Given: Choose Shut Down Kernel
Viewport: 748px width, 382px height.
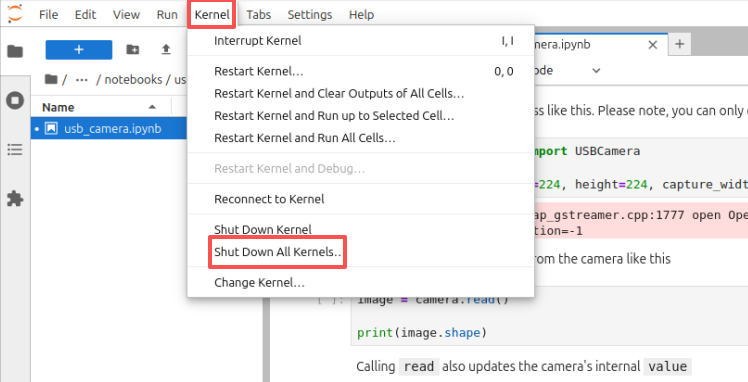Looking at the screenshot, I should coord(361,229).
